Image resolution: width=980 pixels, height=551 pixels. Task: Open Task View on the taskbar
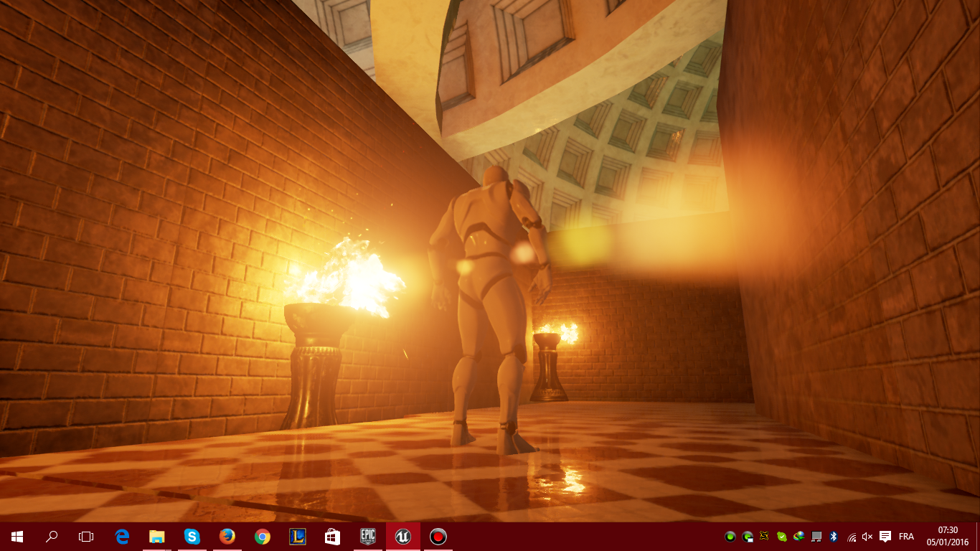(x=86, y=537)
